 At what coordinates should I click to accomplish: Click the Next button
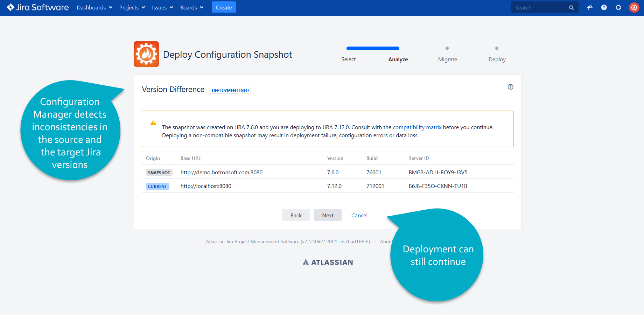click(x=328, y=215)
